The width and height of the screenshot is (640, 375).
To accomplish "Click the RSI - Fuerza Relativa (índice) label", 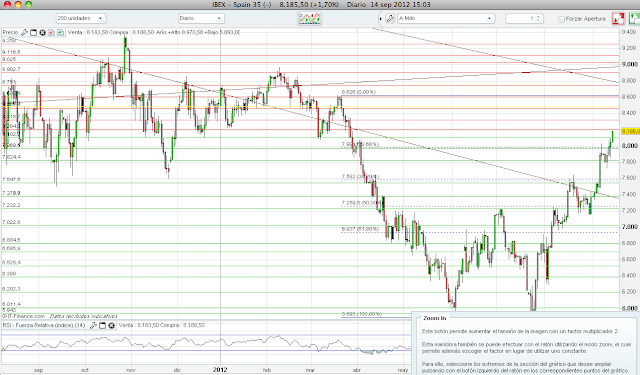I will (44, 325).
